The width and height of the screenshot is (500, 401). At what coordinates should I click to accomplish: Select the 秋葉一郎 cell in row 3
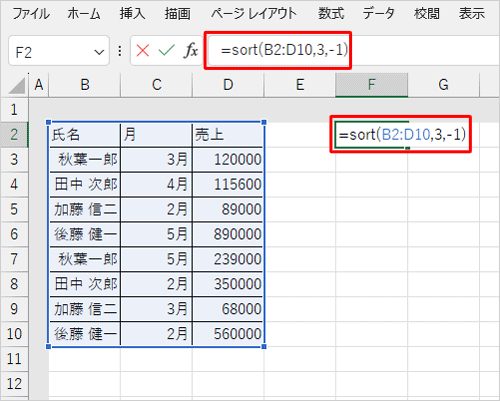click(85, 160)
